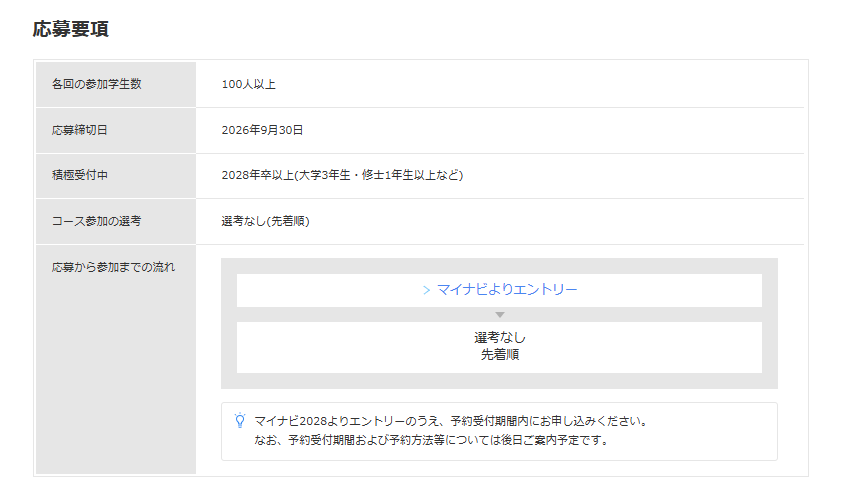Image resolution: width=850 pixels, height=501 pixels.
Task: Select the 選考なし(先着順) value
Action: [266, 221]
